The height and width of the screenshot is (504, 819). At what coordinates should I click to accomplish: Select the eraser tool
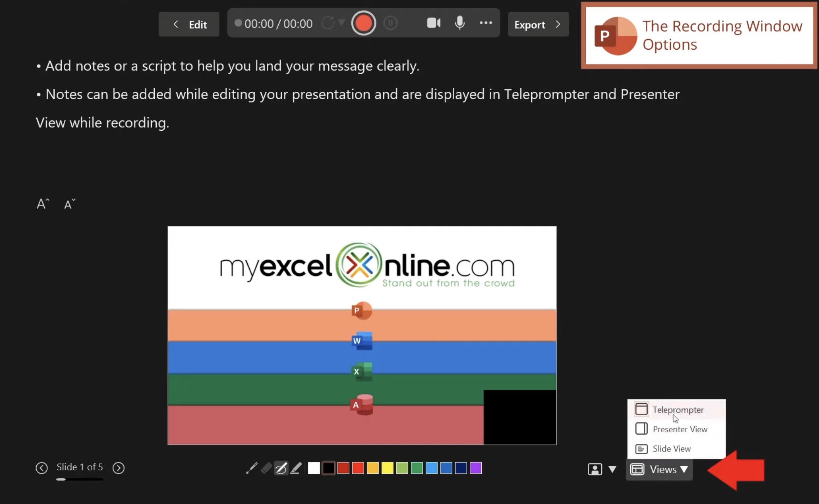266,468
